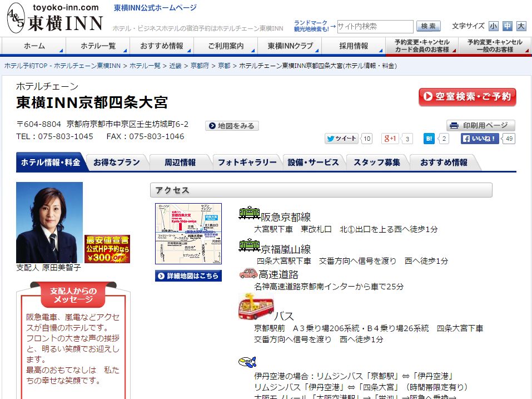Click the 最安値宣言 ¥300 OFF badge
The width and height of the screenshot is (532, 399).
pyautogui.click(x=107, y=249)
